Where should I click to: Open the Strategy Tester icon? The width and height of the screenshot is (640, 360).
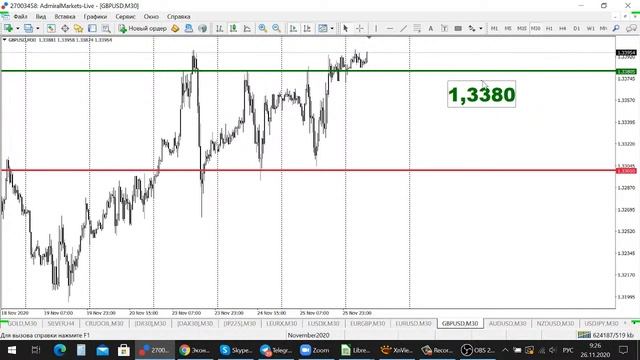coord(106,28)
